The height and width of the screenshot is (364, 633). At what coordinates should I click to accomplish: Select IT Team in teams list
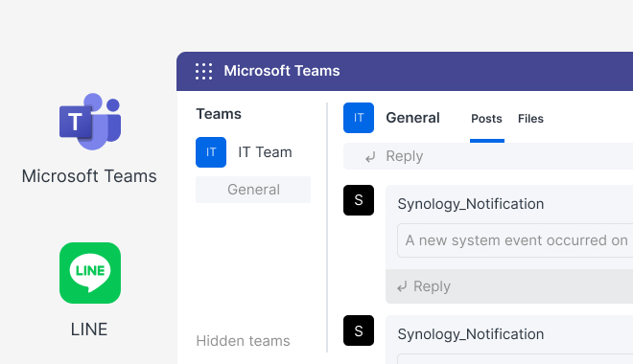(x=265, y=152)
